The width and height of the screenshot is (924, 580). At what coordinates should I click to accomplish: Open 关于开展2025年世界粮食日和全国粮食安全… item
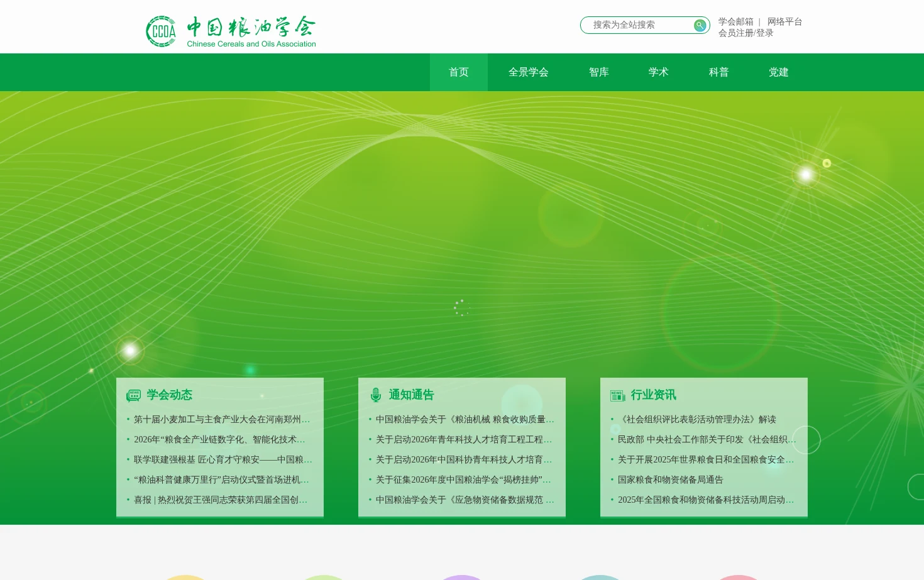(x=706, y=459)
